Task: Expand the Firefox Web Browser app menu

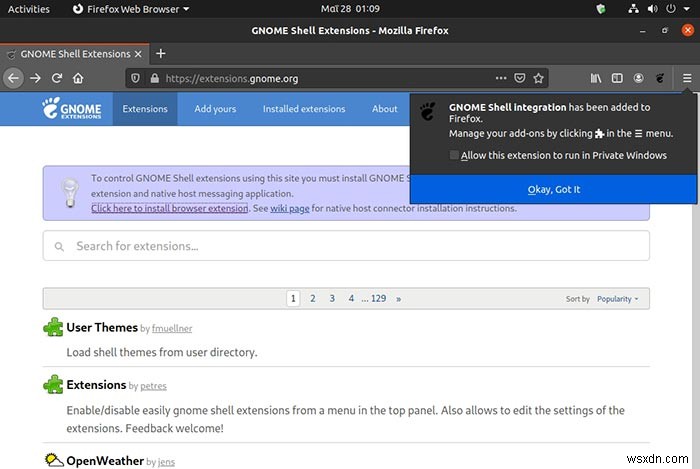Action: 131,9
